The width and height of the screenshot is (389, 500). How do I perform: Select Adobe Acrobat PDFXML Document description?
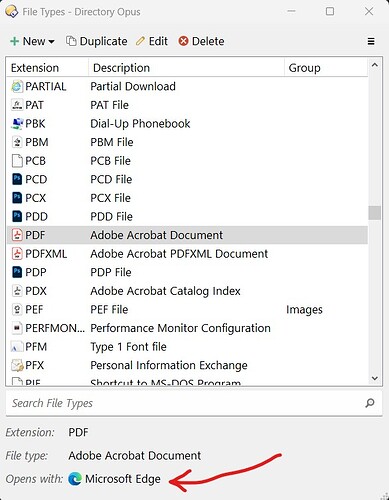coord(179,254)
